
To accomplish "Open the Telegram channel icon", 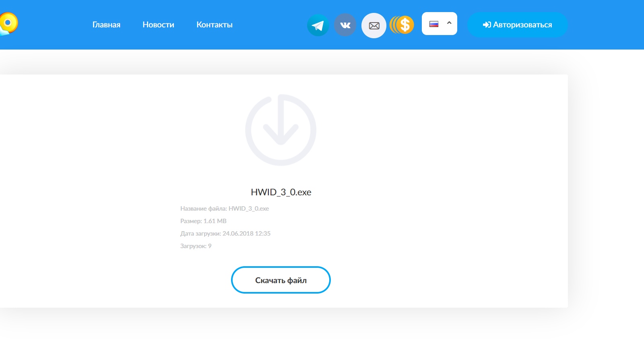I will pyautogui.click(x=318, y=25).
